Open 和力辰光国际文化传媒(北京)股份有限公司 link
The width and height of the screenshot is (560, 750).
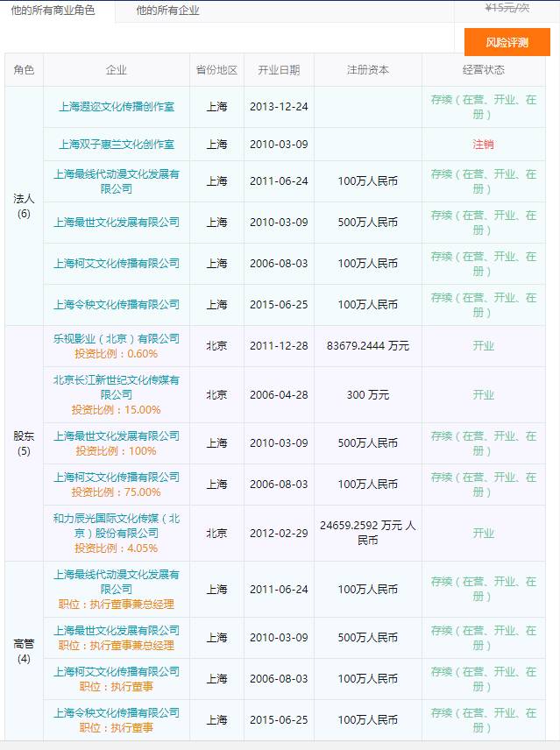117,526
